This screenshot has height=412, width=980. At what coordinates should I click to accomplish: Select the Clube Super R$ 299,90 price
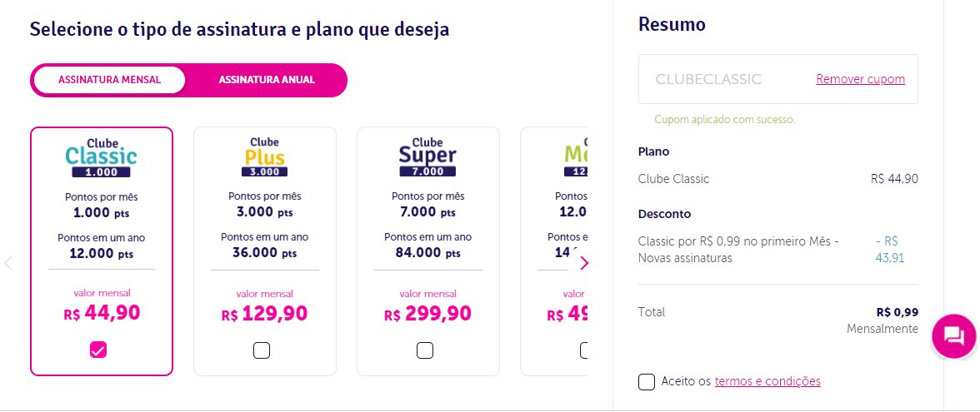(427, 313)
